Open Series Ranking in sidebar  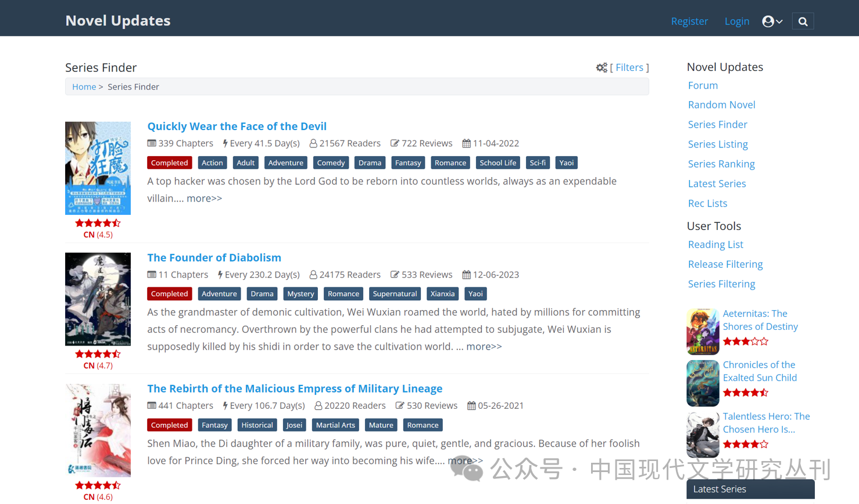(x=721, y=164)
